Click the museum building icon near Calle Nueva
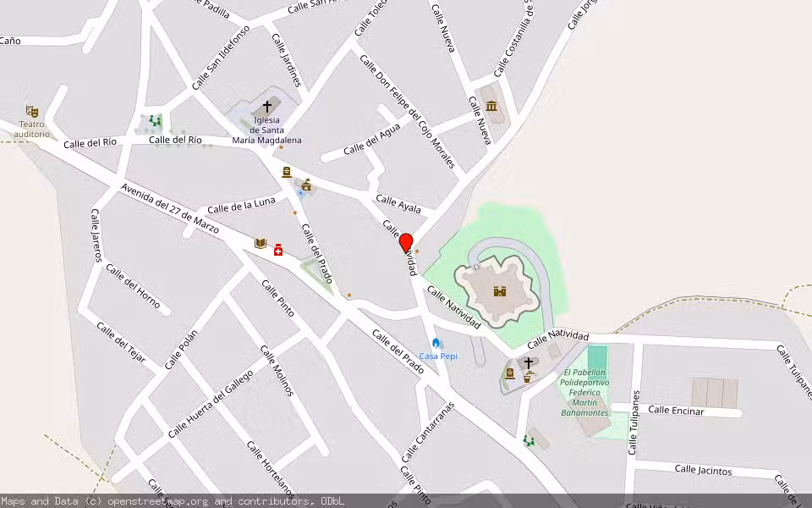 point(491,107)
